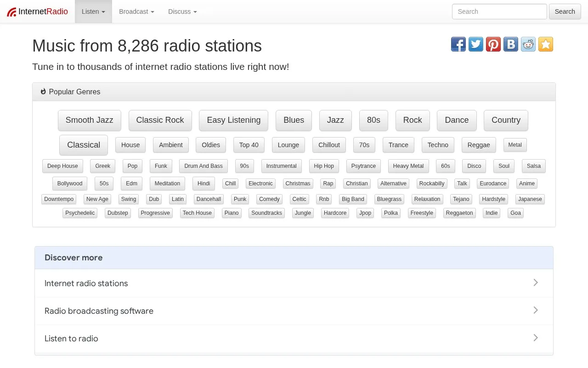
Task: Focus the Search text field
Action: 499,11
